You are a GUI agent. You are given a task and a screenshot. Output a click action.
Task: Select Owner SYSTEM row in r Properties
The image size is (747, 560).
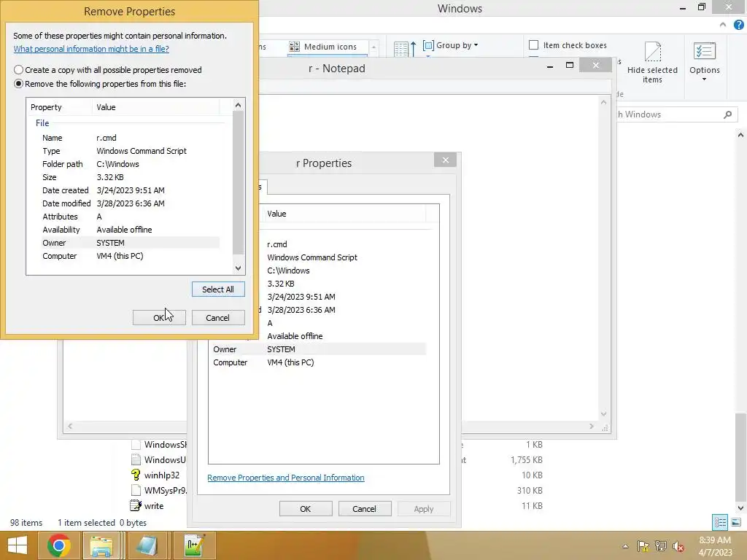click(x=318, y=349)
